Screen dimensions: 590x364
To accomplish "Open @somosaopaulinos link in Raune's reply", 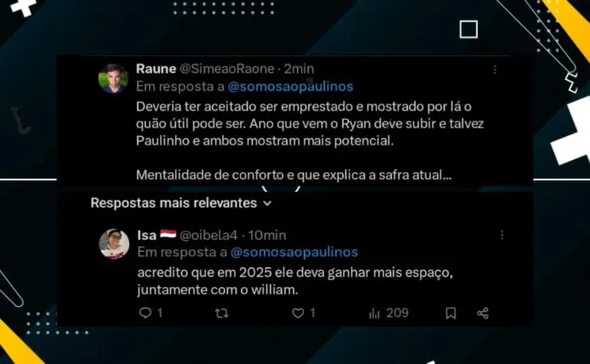I will coord(290,87).
